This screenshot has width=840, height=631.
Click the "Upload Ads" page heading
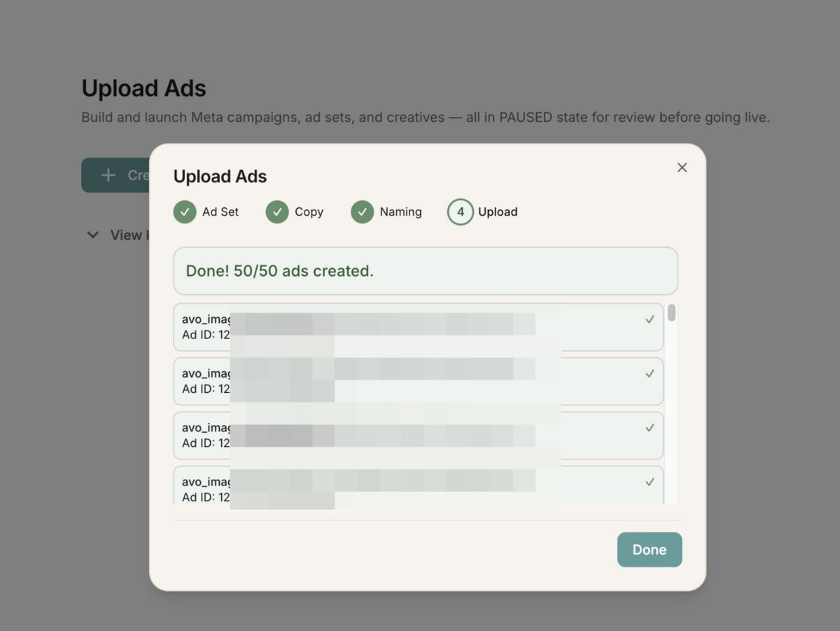coord(143,88)
